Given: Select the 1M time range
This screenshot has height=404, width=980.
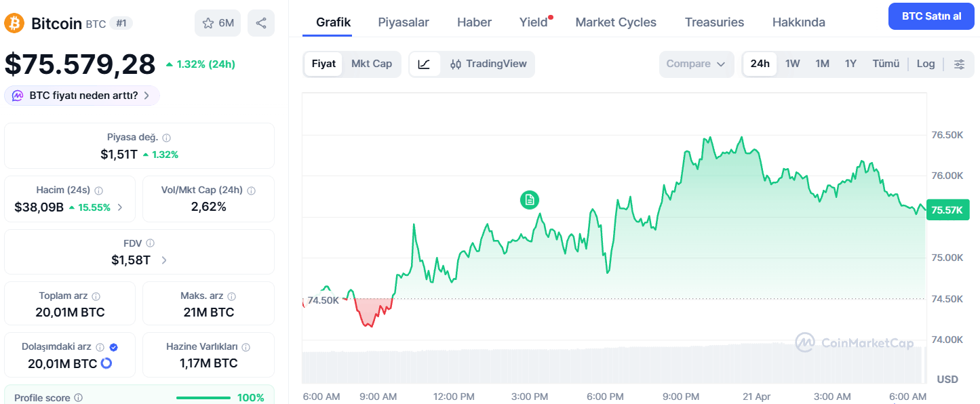Looking at the screenshot, I should point(823,64).
